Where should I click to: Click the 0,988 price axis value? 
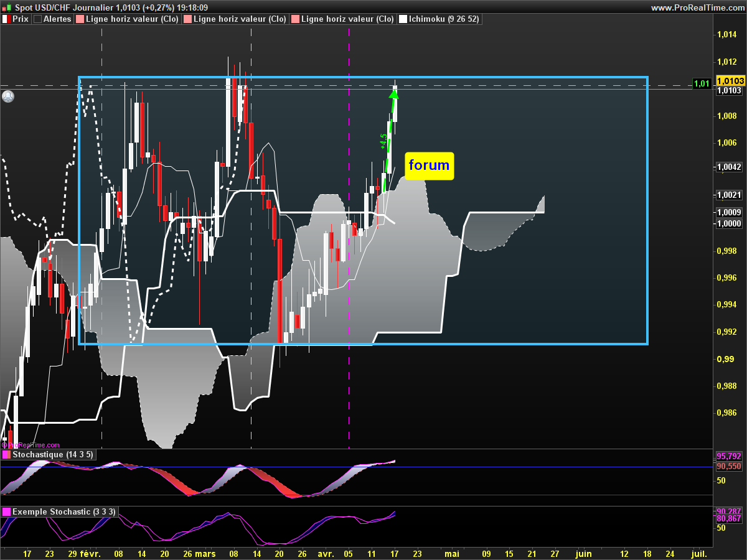point(727,386)
